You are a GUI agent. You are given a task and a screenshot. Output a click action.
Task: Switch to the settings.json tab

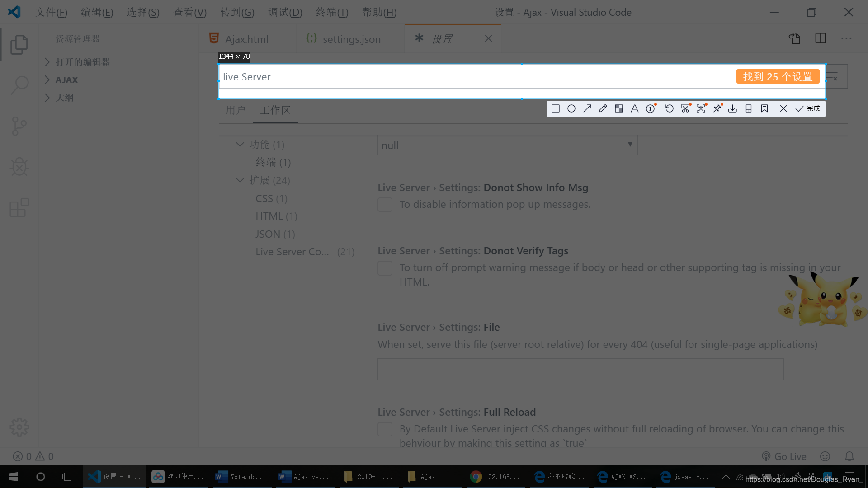point(351,39)
